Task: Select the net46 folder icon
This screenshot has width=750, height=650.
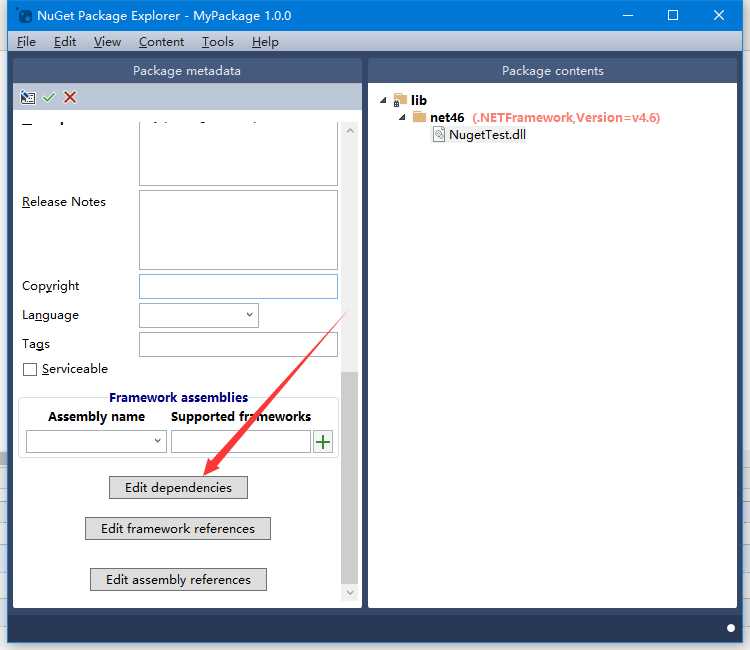Action: pos(419,117)
